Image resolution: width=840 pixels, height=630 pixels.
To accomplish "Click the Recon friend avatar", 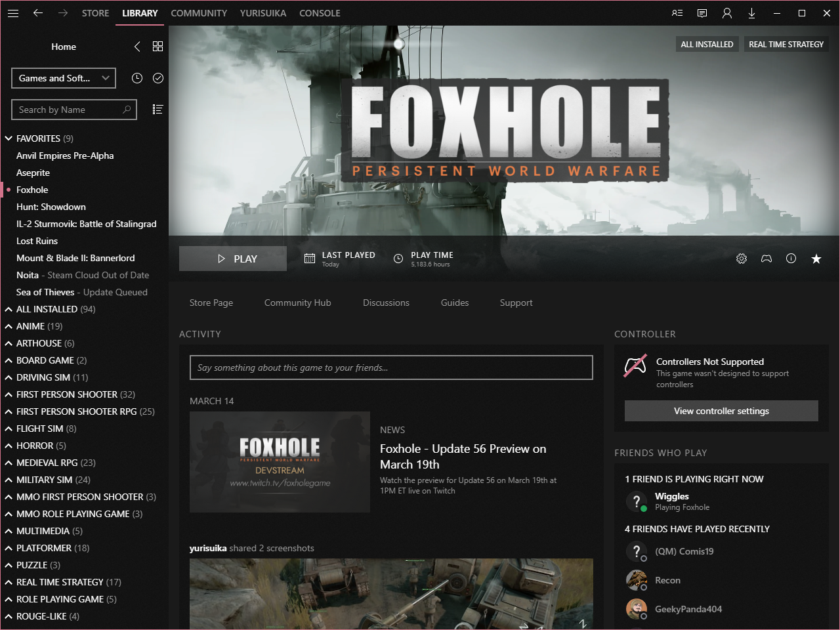I will coord(637,580).
